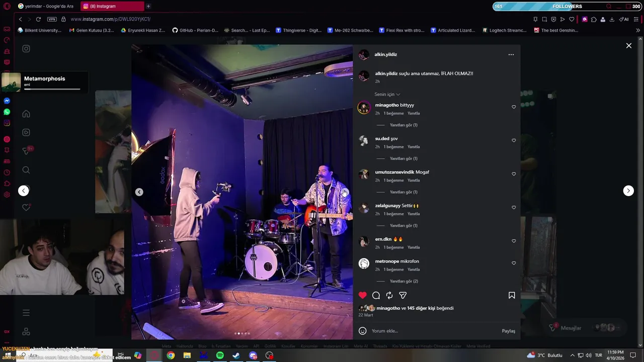Open browser downloads icon
This screenshot has width=644, height=362.
click(612, 19)
